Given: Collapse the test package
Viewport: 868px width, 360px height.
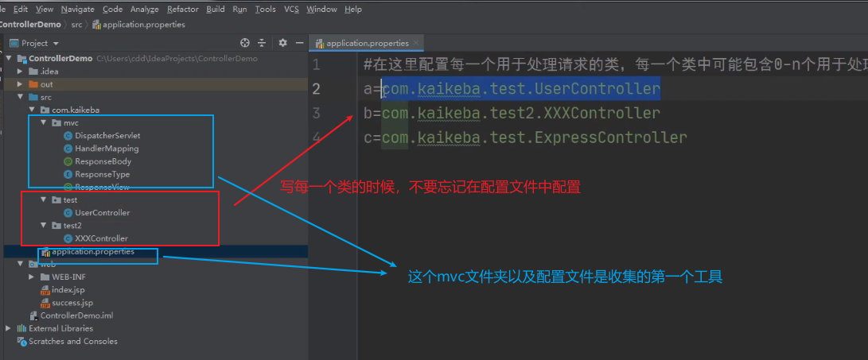Looking at the screenshot, I should pos(44,199).
